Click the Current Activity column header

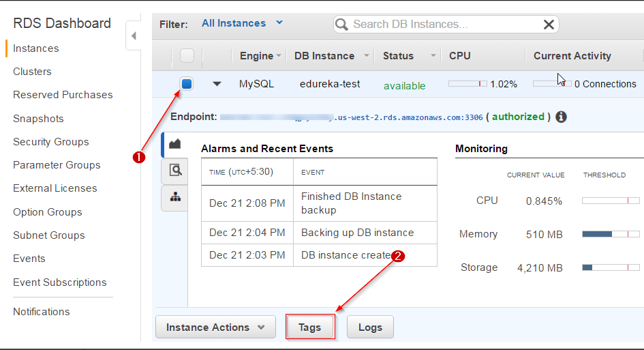pyautogui.click(x=572, y=55)
